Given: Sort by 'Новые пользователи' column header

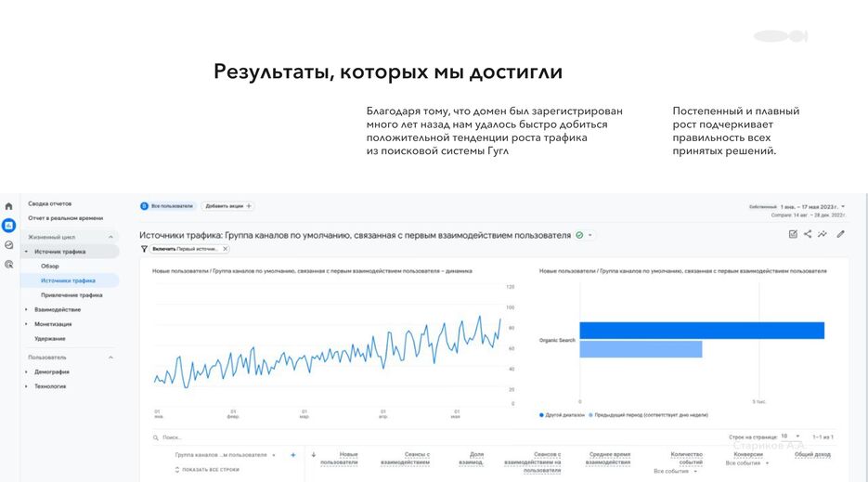Looking at the screenshot, I should tap(339, 458).
